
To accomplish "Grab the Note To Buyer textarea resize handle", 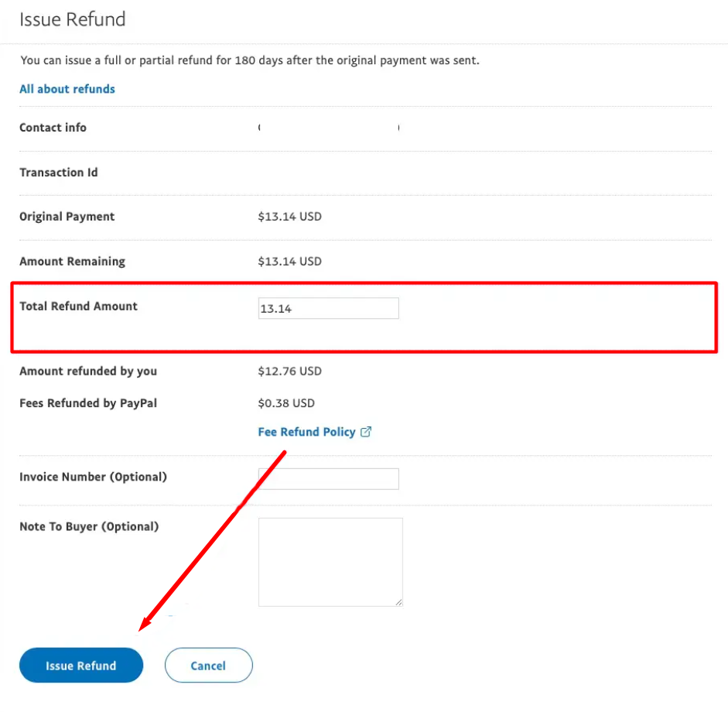I will point(398,602).
